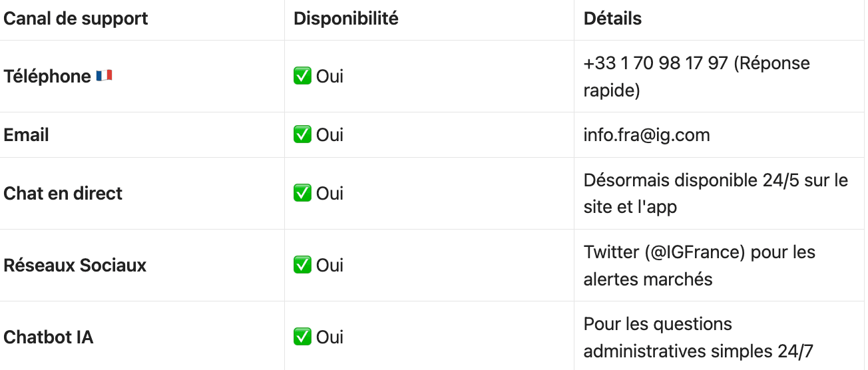Select the Téléphone row label
Viewport: 868px width, 370px height.
point(47,77)
